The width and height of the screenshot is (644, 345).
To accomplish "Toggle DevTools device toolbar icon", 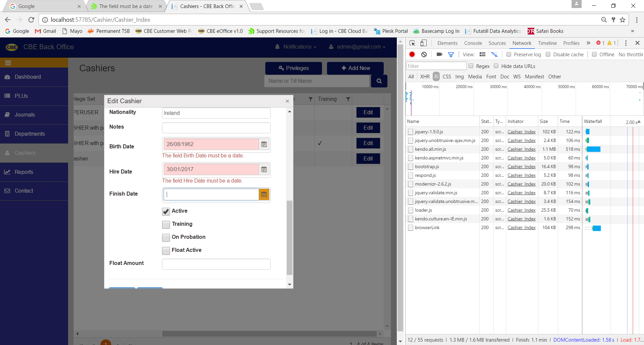I will [x=424, y=43].
